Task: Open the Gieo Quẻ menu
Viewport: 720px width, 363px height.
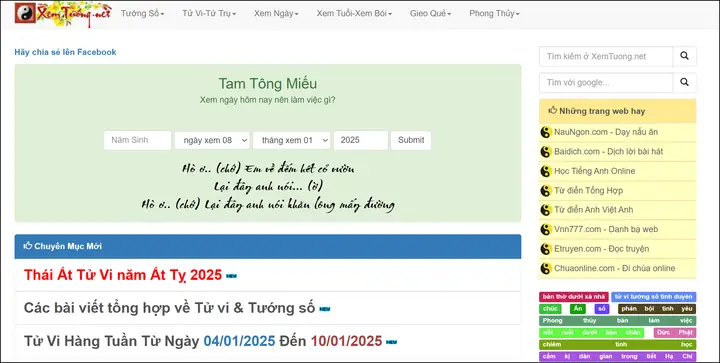Action: (x=430, y=13)
